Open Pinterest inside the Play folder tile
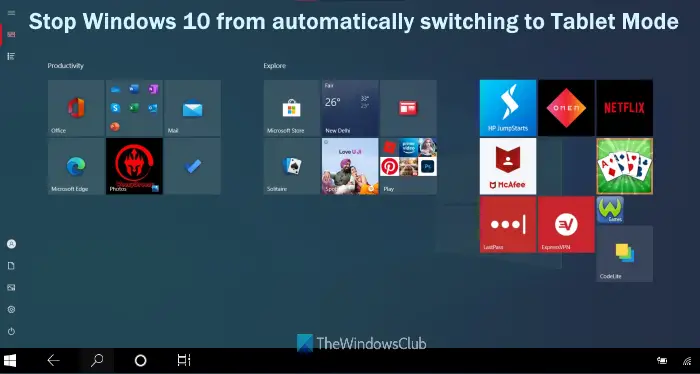Image resolution: width=700 pixels, height=374 pixels. [x=389, y=166]
